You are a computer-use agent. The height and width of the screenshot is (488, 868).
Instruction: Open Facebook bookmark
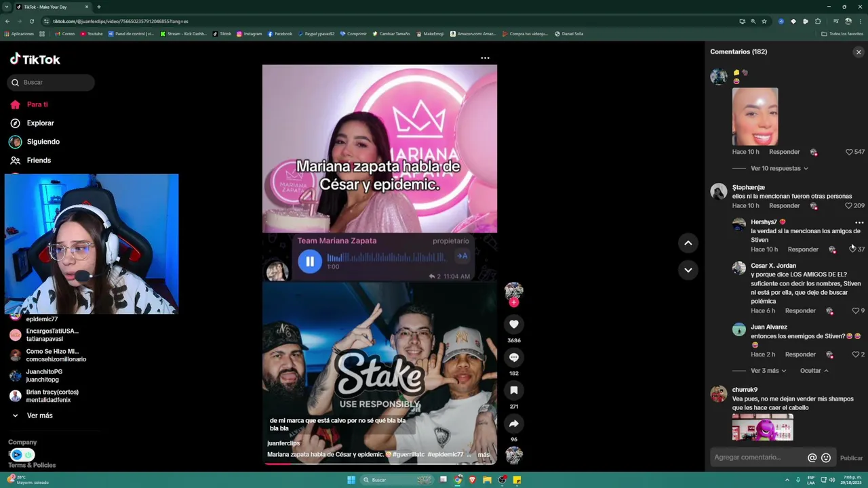[279, 34]
